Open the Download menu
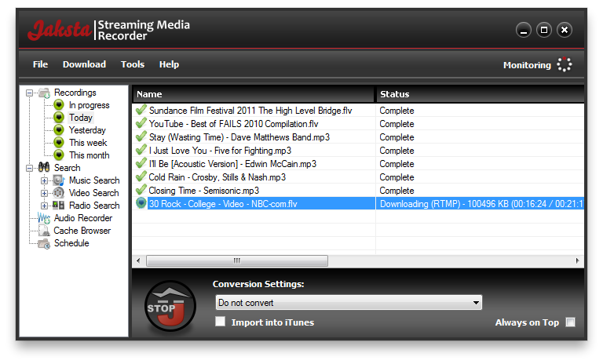 click(84, 64)
